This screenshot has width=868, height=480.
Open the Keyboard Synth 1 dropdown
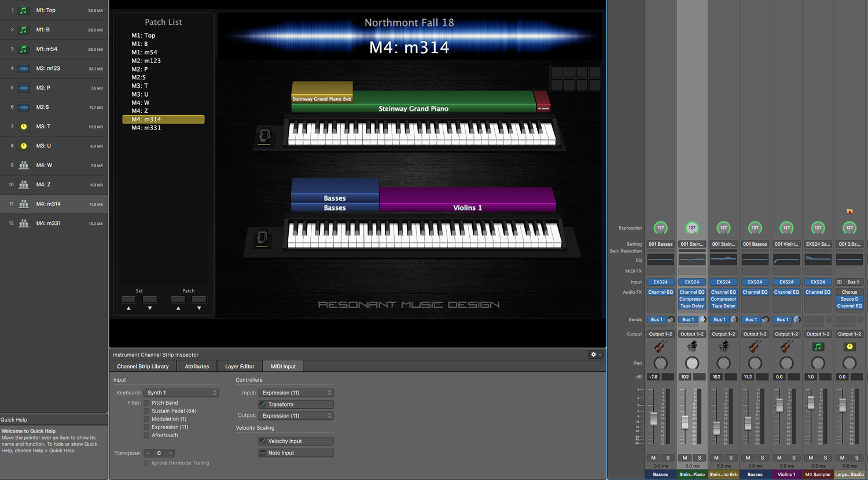[181, 393]
